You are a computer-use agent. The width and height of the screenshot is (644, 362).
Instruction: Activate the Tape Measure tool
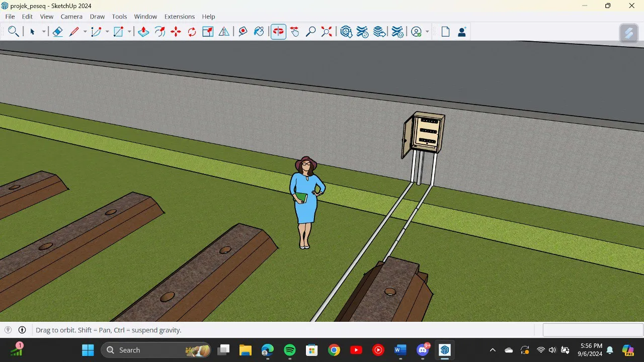[x=243, y=32]
